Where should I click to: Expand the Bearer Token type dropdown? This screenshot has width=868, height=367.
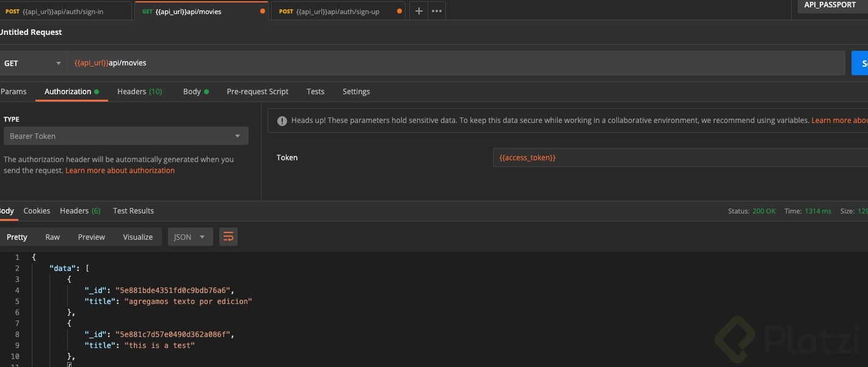pos(126,136)
